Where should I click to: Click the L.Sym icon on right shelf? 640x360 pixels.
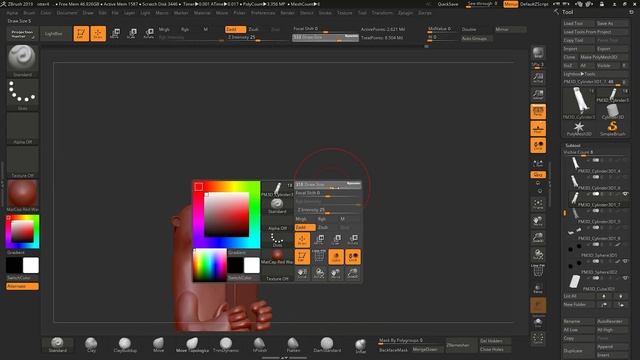click(x=538, y=164)
